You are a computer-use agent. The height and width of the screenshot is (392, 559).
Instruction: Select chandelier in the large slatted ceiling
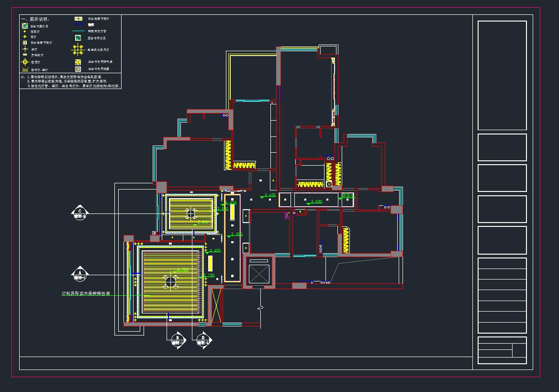click(x=170, y=281)
